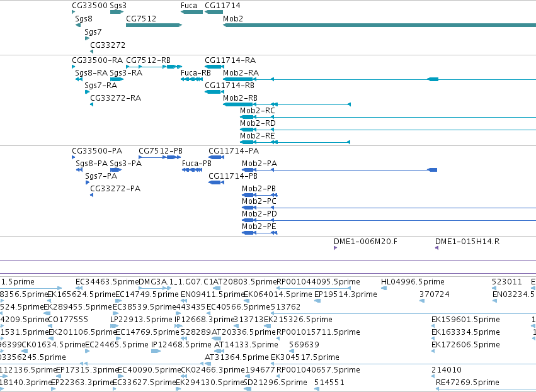Click the Mob2-PE protein label
This screenshot has width=536, height=392.
[259, 227]
